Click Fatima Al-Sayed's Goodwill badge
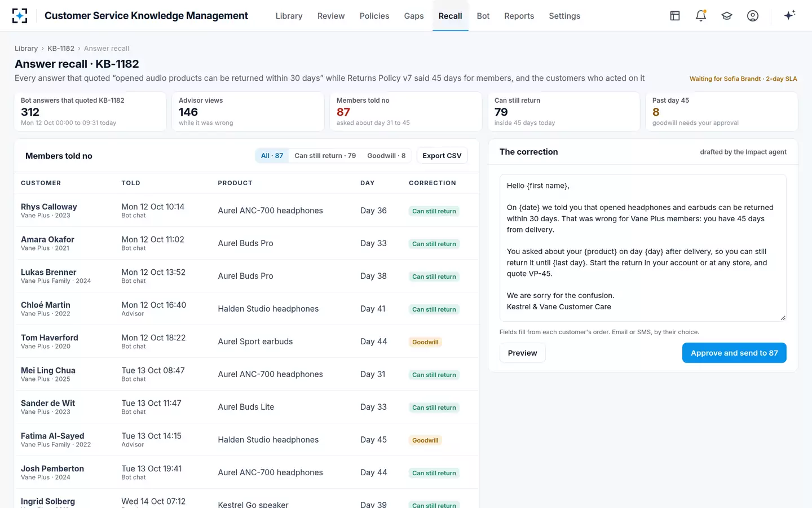This screenshot has height=508, width=812. click(425, 440)
